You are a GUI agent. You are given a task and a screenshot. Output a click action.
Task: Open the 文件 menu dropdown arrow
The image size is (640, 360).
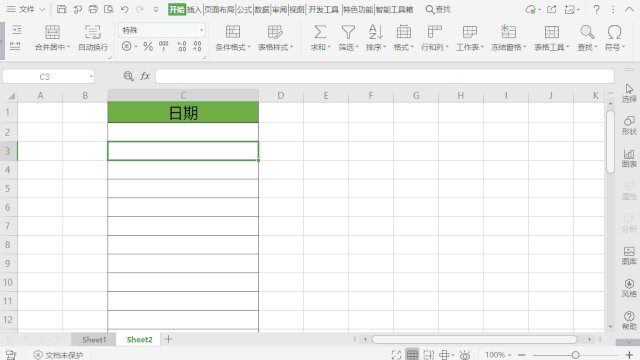(x=42, y=9)
